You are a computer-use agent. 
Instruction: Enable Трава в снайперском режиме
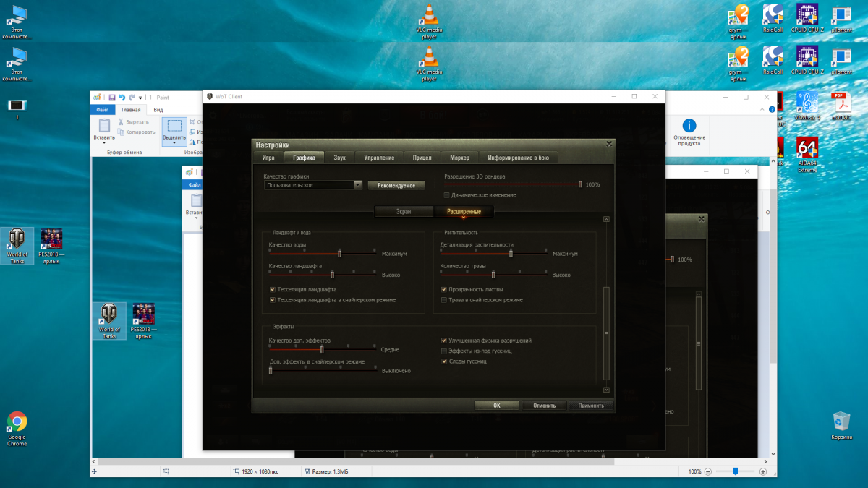[443, 299]
